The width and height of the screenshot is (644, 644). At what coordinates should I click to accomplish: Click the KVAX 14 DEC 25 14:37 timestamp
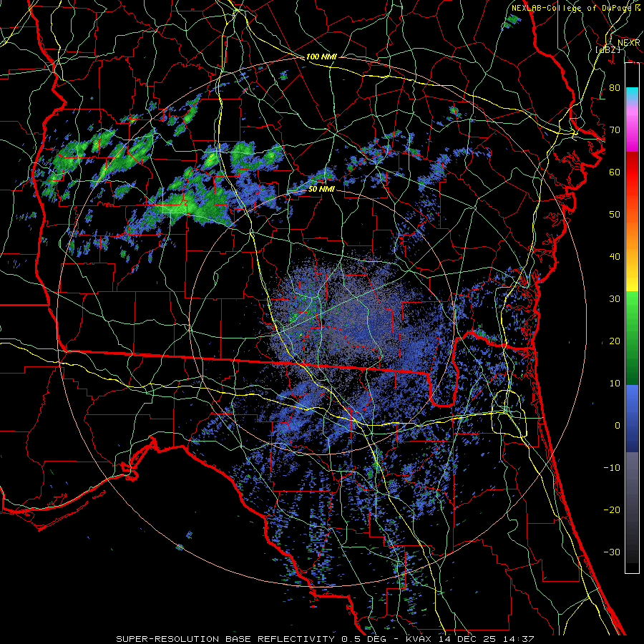click(469, 639)
